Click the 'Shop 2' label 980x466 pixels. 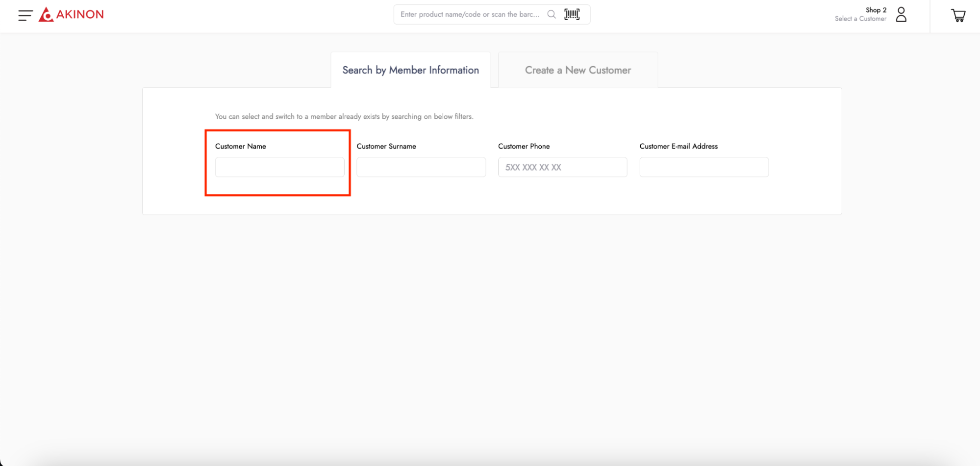click(876, 10)
